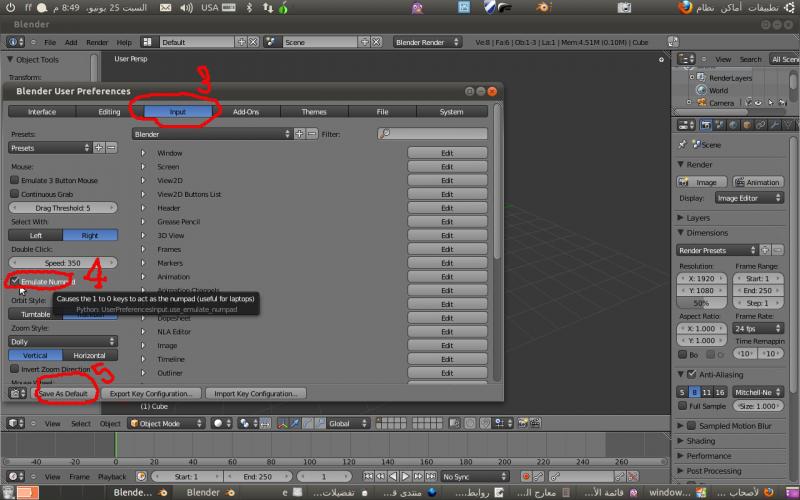The width and height of the screenshot is (800, 500).
Task: Choose Turntable orbit style
Action: point(36,314)
